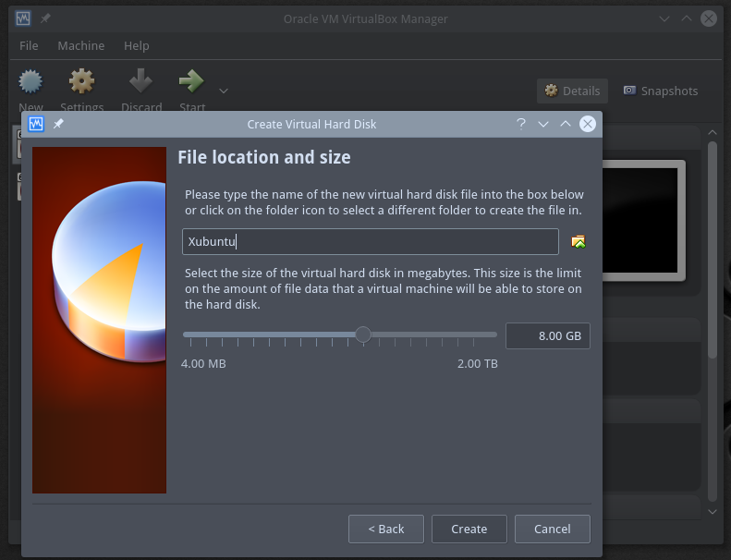Click the VM preview thumbnail in manager
Viewport: 731px width, 560px height.
click(643, 221)
